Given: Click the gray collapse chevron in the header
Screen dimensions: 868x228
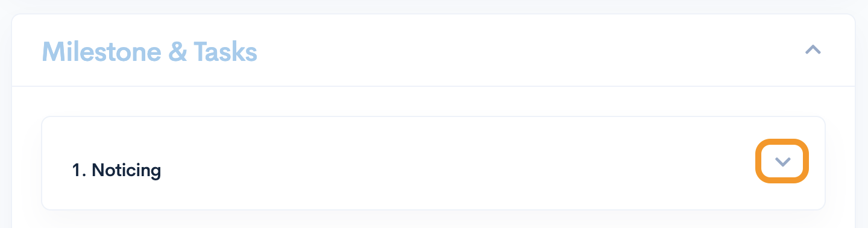Looking at the screenshot, I should click(x=813, y=50).
